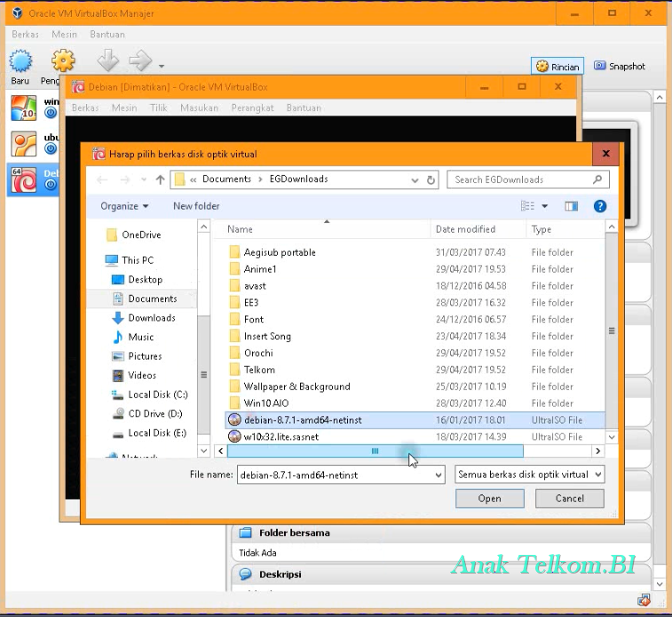Change view layout icon

click(x=527, y=206)
